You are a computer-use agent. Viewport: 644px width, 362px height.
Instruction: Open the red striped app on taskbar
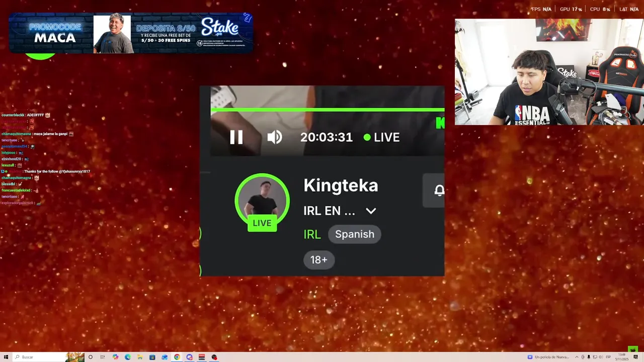click(201, 357)
